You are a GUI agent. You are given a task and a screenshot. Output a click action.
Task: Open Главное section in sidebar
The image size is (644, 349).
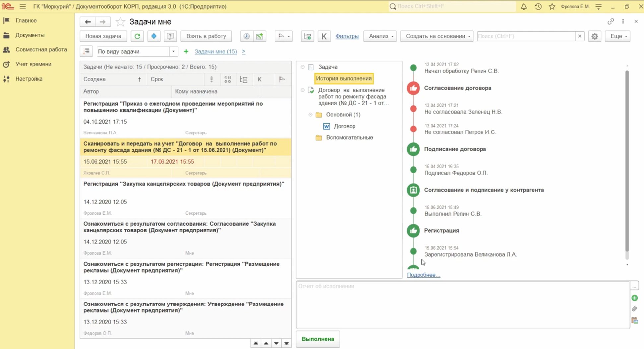click(26, 20)
